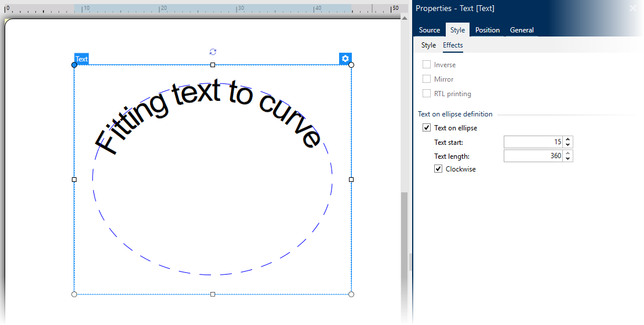This screenshot has height=325, width=644.
Task: Open the General tab
Action: pyautogui.click(x=522, y=30)
